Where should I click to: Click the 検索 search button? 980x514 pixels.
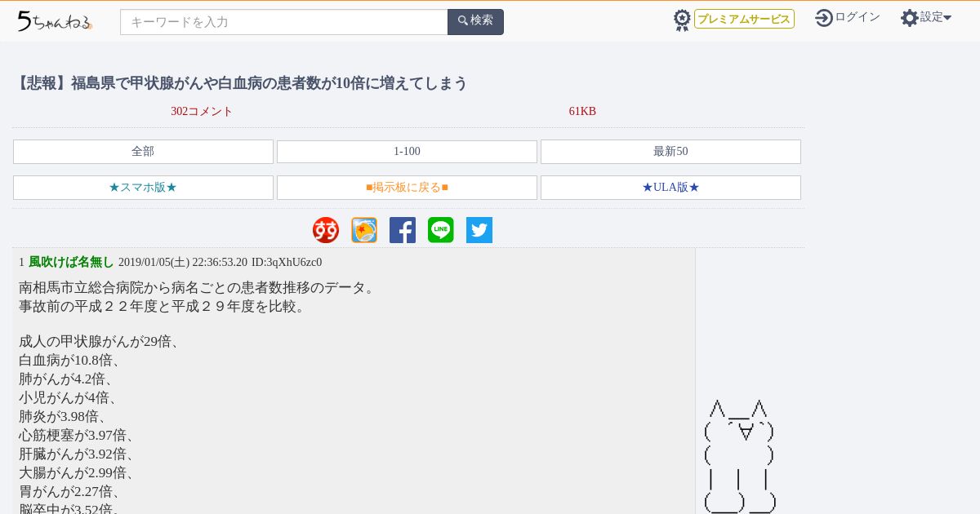pos(475,22)
